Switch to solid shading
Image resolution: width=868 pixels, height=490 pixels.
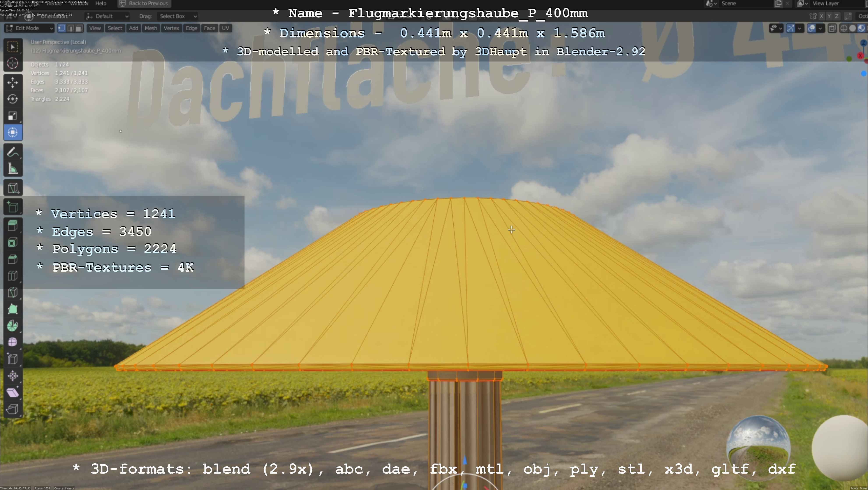pos(852,28)
